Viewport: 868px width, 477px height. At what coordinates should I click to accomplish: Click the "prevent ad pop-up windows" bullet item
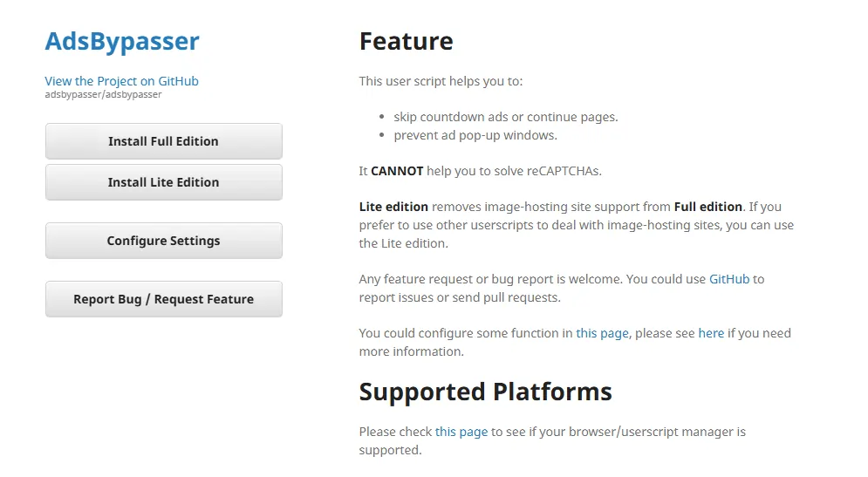475,135
